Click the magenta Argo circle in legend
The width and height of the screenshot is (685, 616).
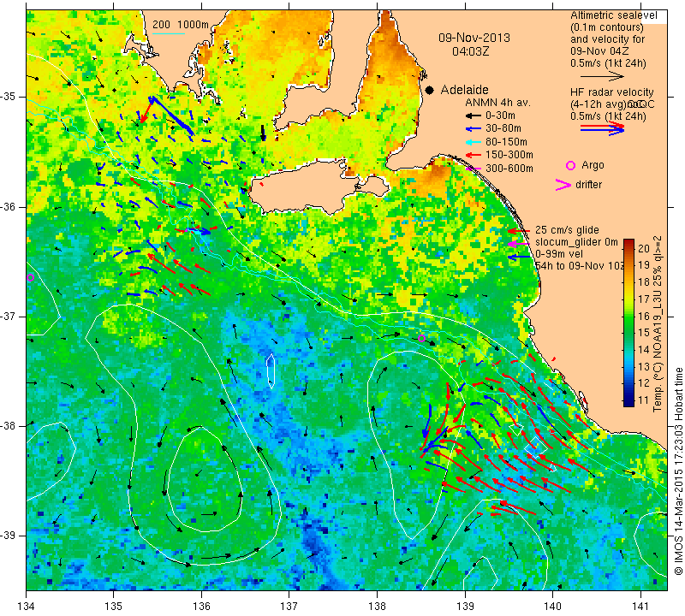(570, 165)
